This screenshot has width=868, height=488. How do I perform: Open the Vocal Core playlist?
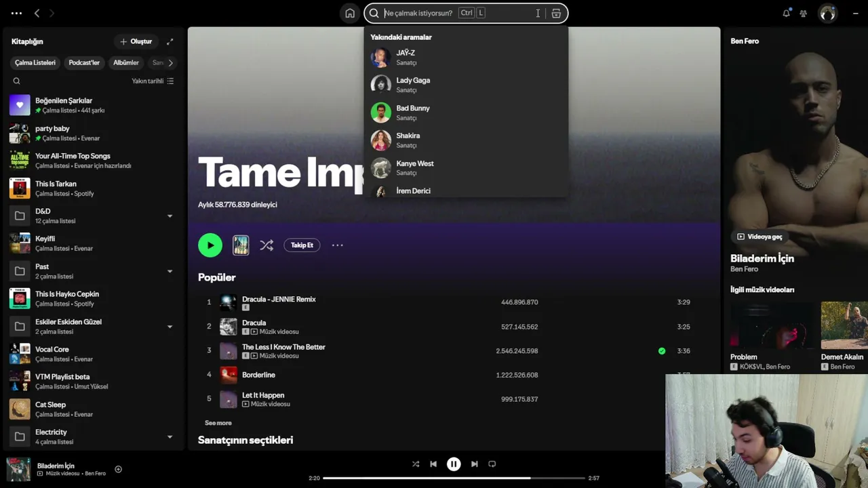[x=94, y=354]
